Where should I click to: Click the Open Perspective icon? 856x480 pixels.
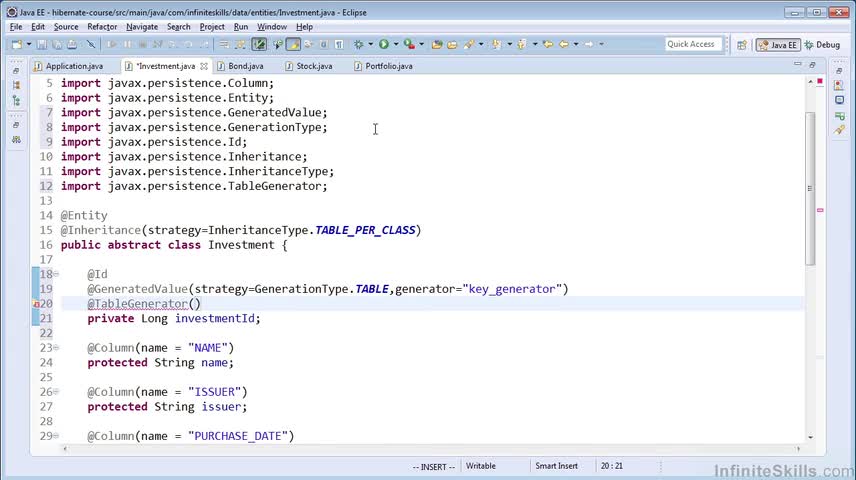[741, 45]
